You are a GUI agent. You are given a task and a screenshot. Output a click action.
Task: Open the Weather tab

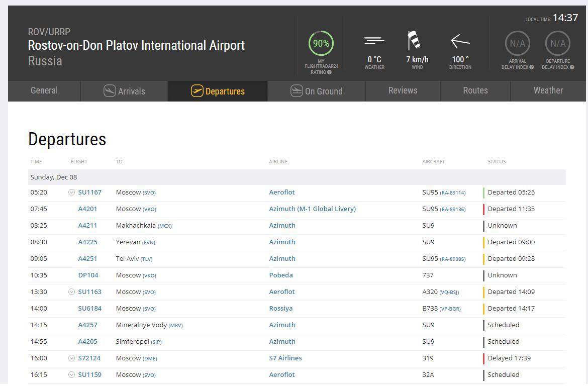[548, 91]
